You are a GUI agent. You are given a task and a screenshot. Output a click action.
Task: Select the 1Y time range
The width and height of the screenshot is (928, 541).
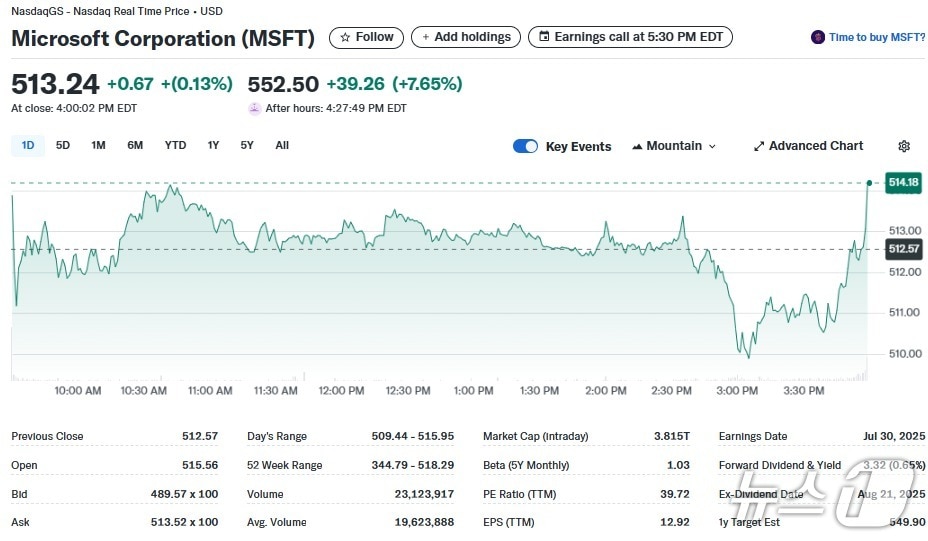pyautogui.click(x=213, y=145)
